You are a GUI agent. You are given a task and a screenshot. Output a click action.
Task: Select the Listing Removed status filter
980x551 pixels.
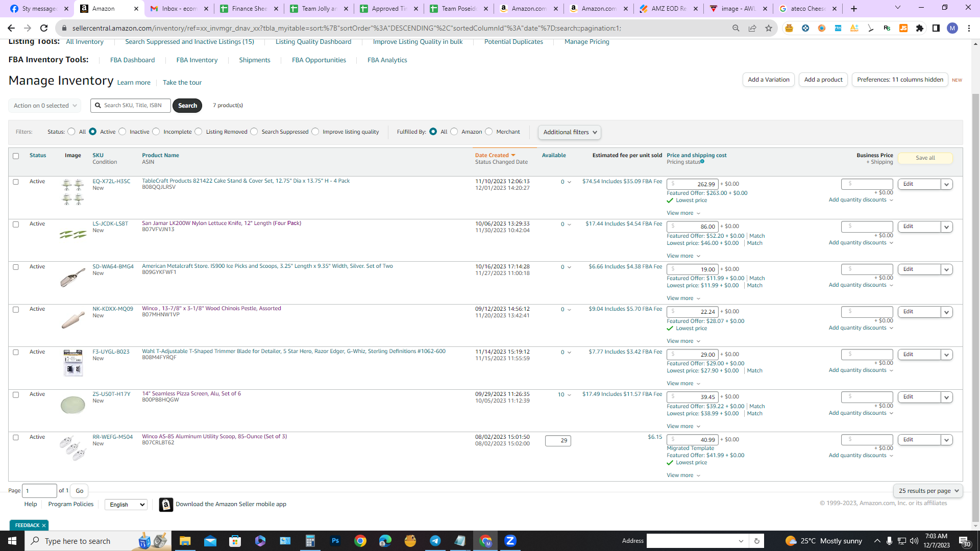199,132
